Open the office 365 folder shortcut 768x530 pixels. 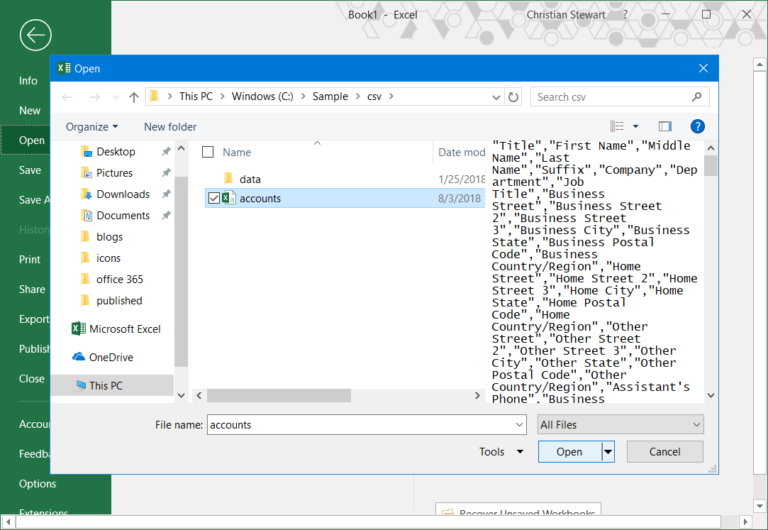point(120,279)
